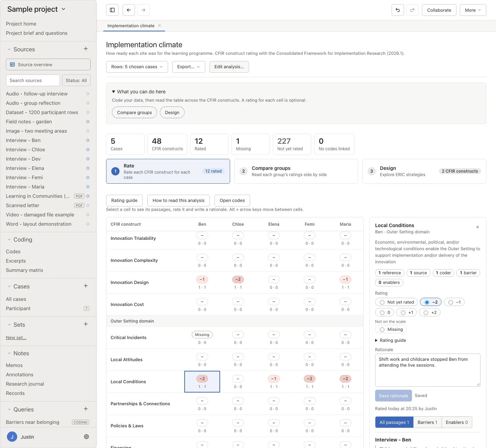Switch to the All passages 1 tab
The height and width of the screenshot is (448, 496).
click(x=394, y=422)
